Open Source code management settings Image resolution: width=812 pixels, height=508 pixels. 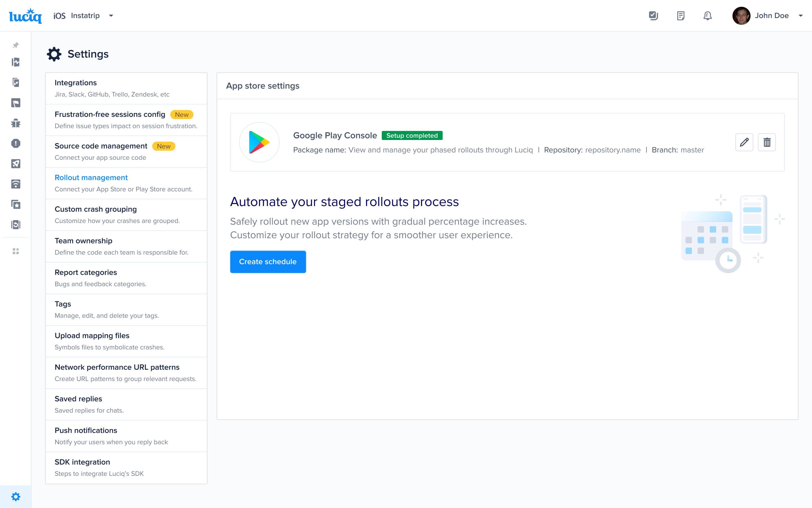pos(126,152)
